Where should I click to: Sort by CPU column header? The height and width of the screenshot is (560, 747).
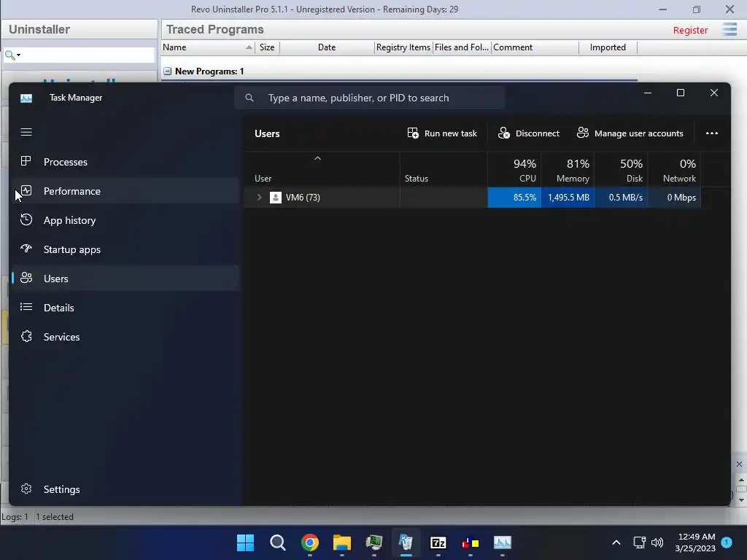tap(514, 170)
